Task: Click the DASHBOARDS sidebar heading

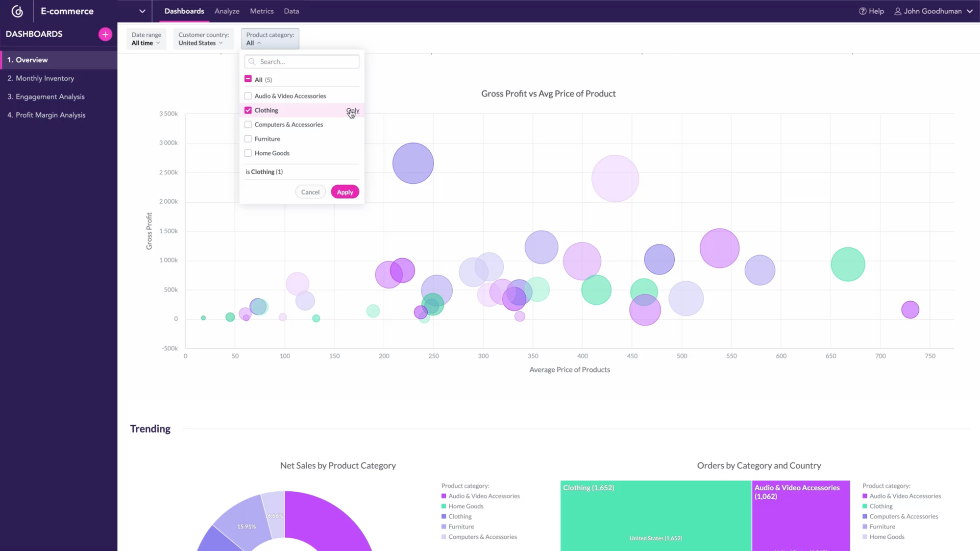Action: point(34,34)
